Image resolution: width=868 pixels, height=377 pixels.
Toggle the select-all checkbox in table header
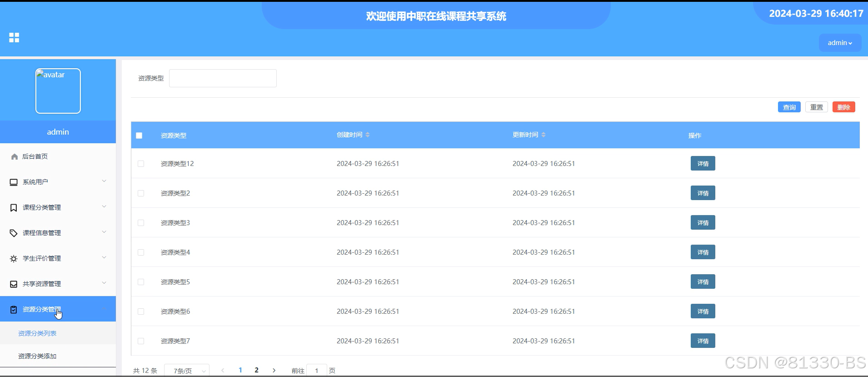point(139,136)
